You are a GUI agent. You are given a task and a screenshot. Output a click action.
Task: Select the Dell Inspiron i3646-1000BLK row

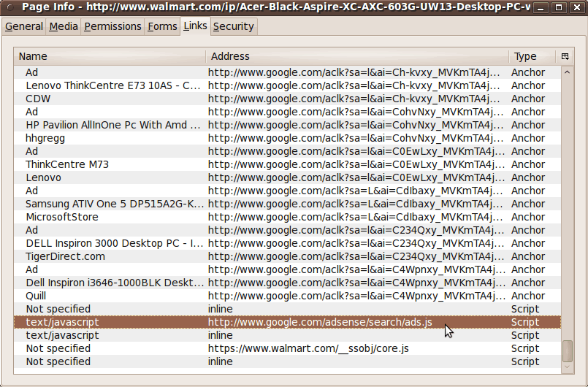287,283
